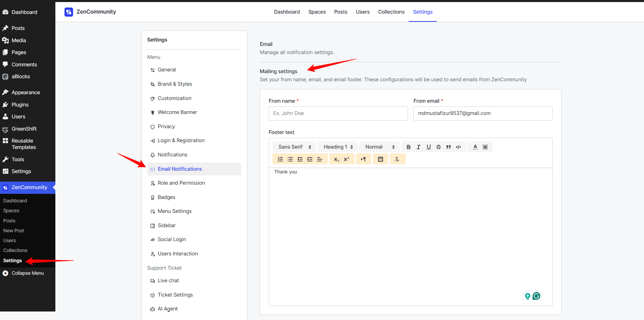Toggle bold formatting in footer editor
This screenshot has width=644, height=320.
[409, 147]
